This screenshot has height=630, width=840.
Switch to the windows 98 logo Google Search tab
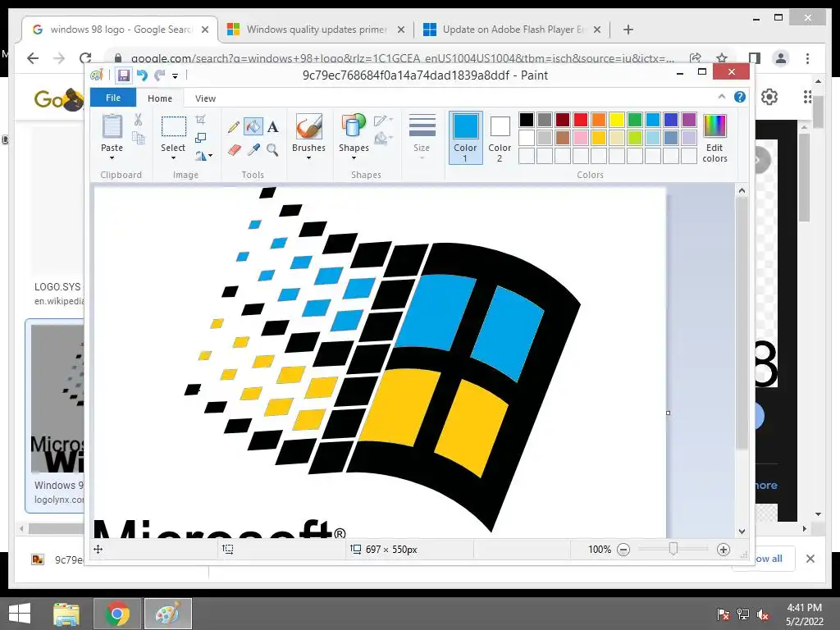[121, 30]
